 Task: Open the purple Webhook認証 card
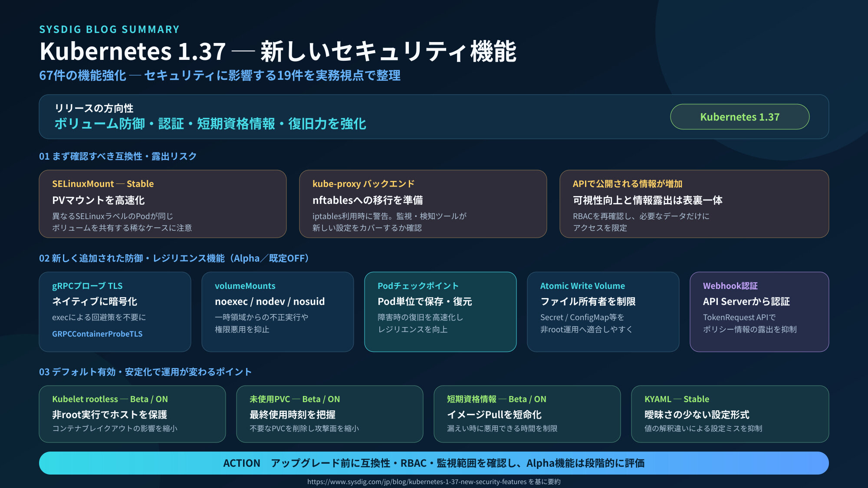(759, 312)
